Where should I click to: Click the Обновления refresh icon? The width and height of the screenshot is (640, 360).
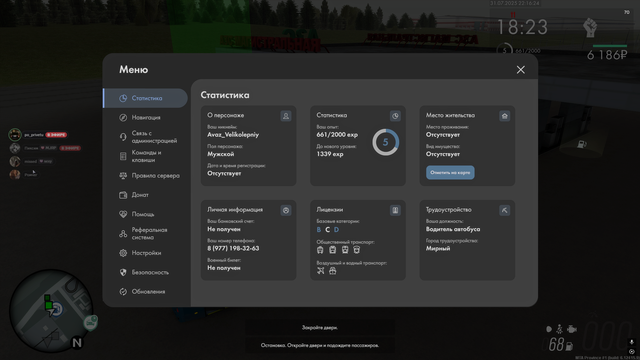coord(123,291)
